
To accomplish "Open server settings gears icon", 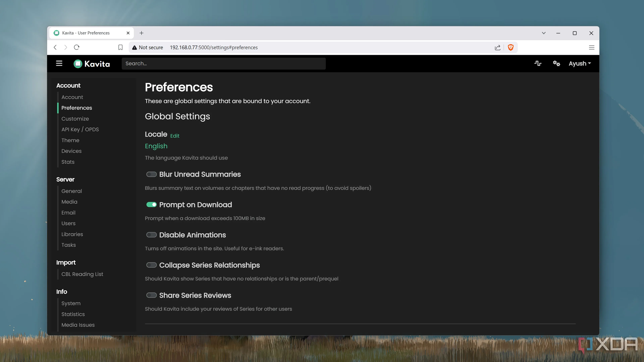I will (x=556, y=64).
